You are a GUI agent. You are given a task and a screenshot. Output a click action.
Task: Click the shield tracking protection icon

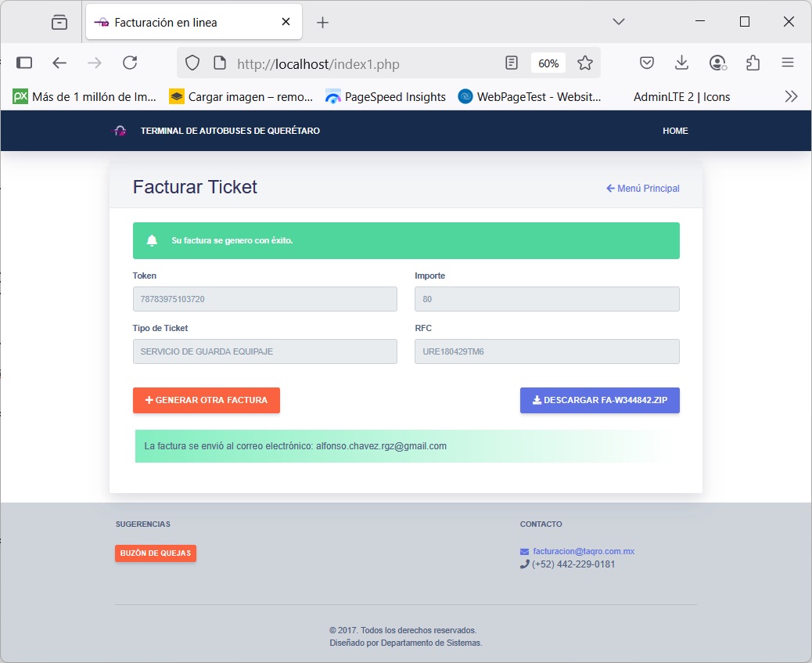(192, 63)
